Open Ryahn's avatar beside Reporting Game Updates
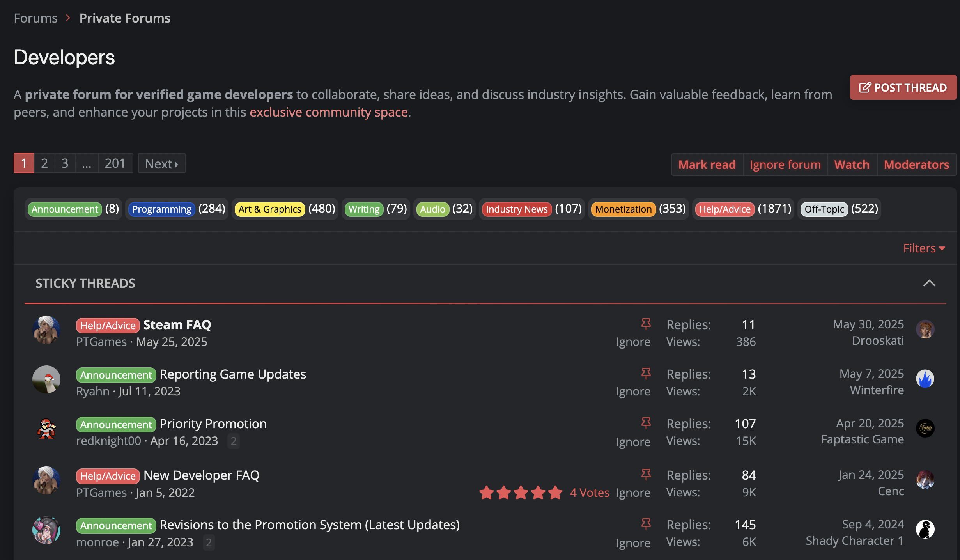The width and height of the screenshot is (960, 560). click(x=46, y=379)
